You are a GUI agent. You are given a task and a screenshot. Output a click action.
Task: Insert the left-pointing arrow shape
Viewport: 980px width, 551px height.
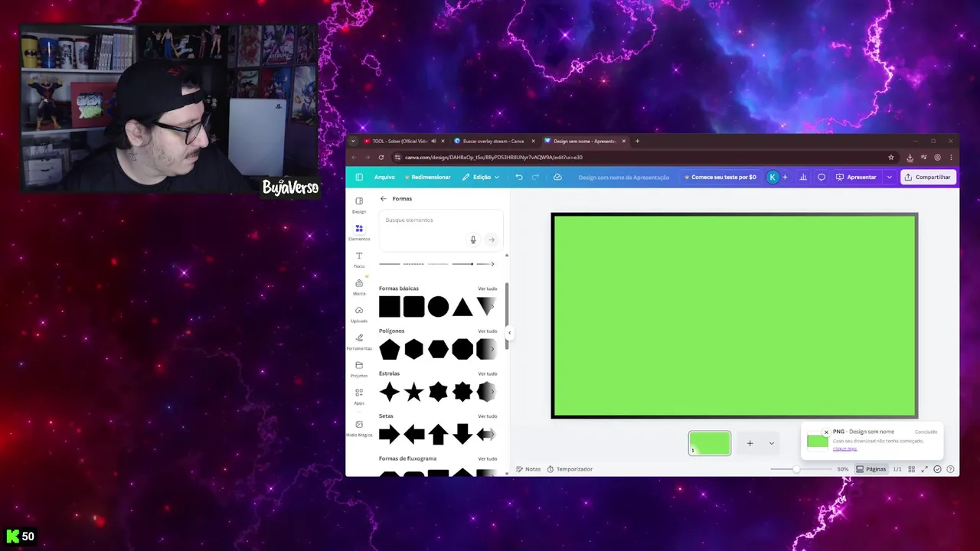(x=413, y=435)
